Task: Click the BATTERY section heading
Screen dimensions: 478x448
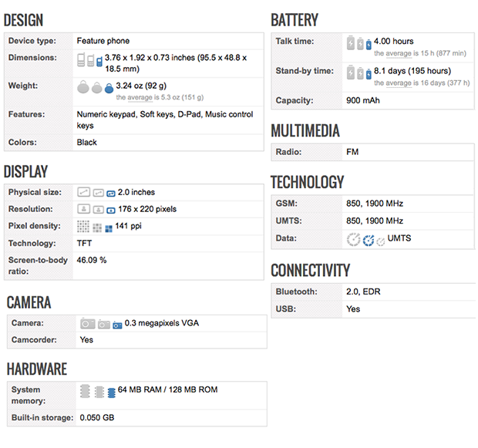Action: point(295,21)
